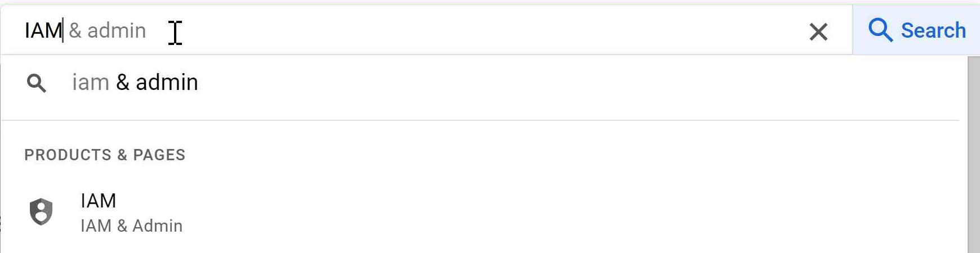Click the magnifier icon next to the suggestion
The width and height of the screenshot is (980, 253).
point(37,83)
